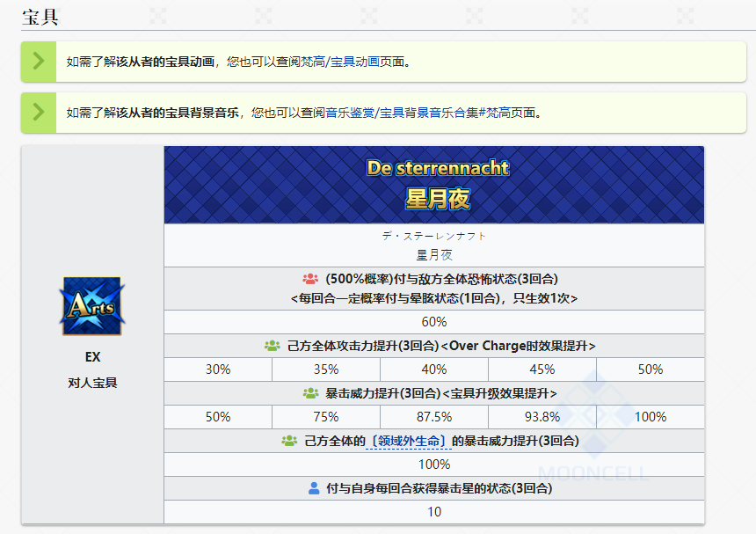Click the Arts card icon
Screen dimensions: 756x534
tap(92, 306)
